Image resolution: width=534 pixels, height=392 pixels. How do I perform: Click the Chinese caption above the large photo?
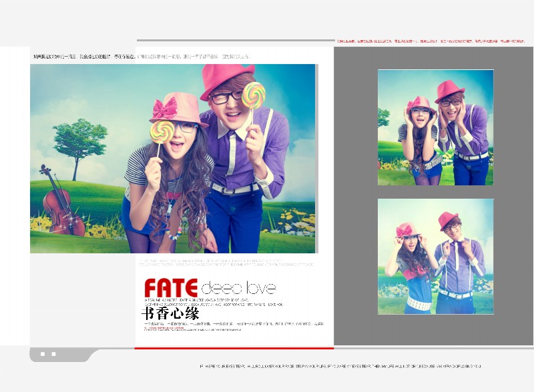[x=142, y=57]
